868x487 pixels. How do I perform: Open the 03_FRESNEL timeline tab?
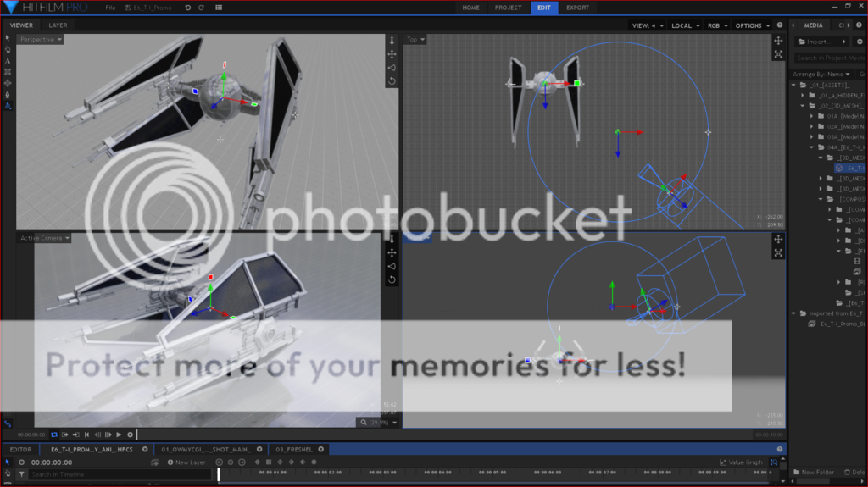(x=294, y=450)
